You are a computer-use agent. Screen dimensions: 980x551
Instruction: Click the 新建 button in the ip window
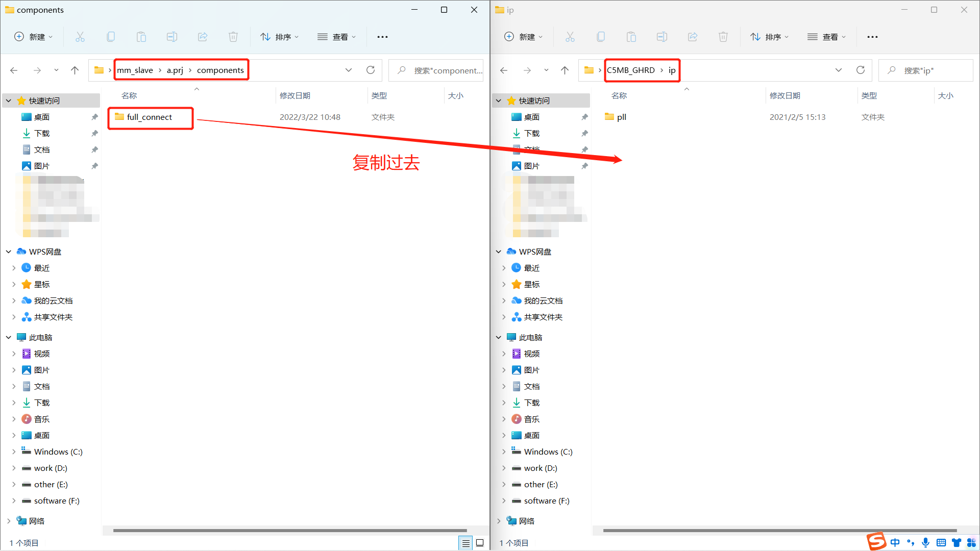click(523, 36)
